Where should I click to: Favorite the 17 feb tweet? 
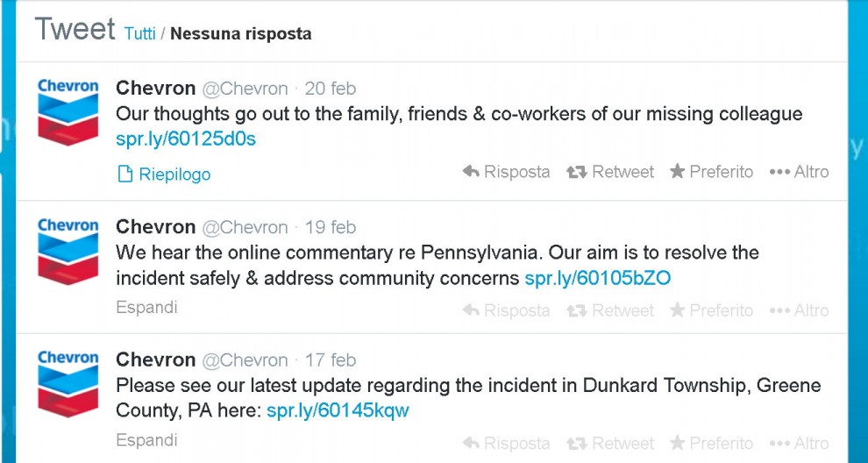pyautogui.click(x=711, y=443)
